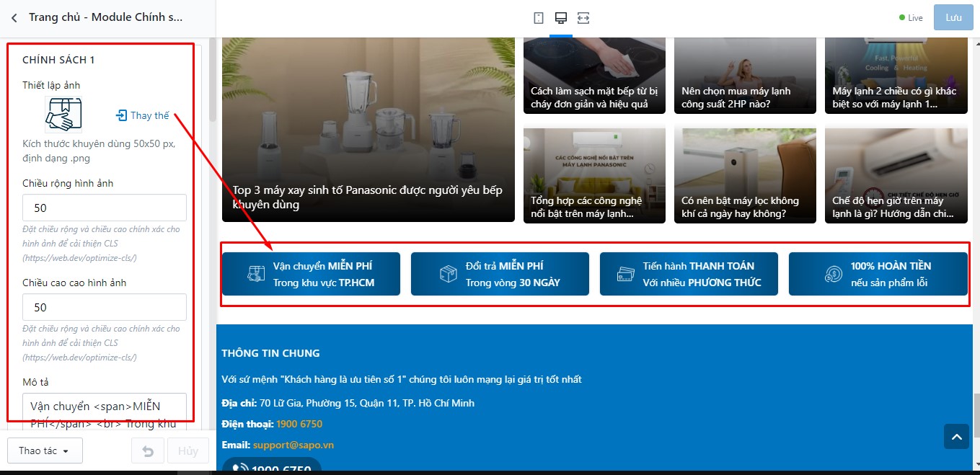Open article Nên chọn mua máy lạnh 2HP
The width and height of the screenshot is (980, 475).
[745, 76]
